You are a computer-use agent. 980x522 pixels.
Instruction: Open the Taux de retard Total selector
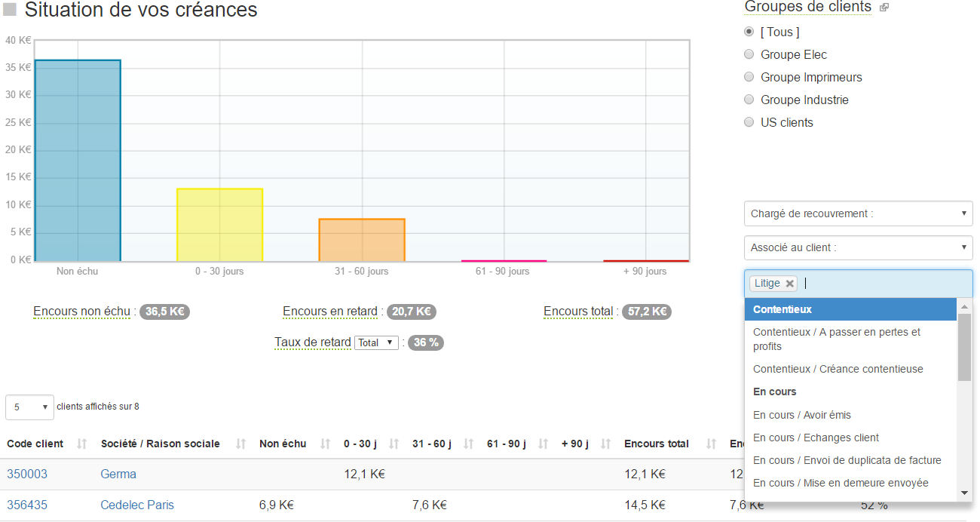(376, 342)
